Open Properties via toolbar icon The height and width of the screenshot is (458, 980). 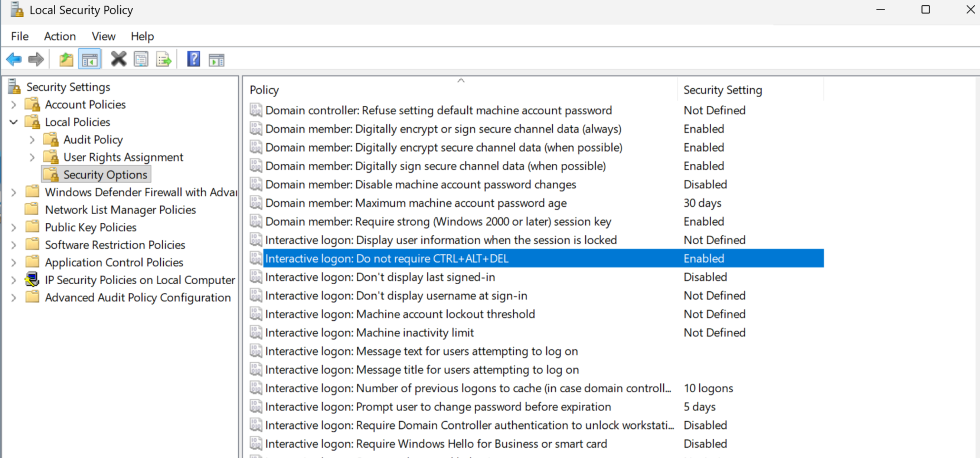[x=141, y=59]
